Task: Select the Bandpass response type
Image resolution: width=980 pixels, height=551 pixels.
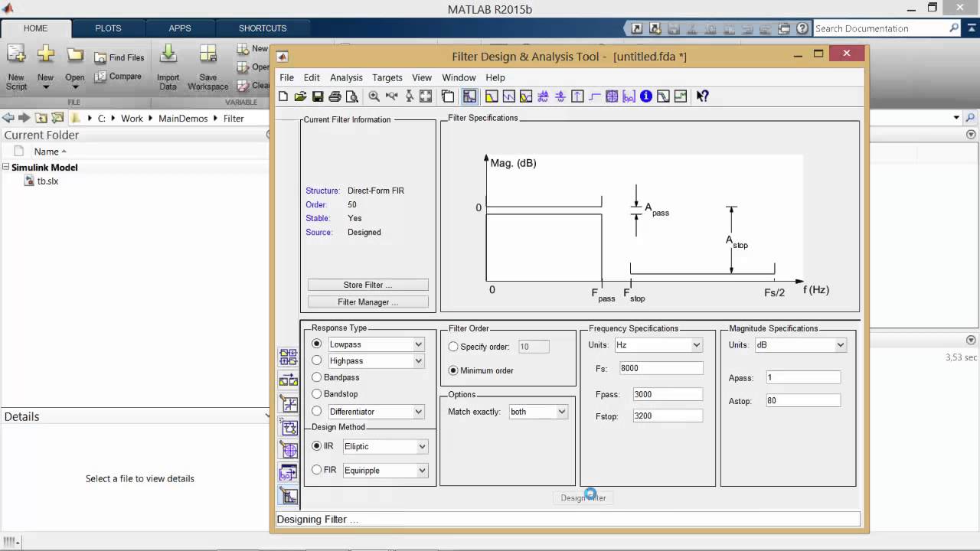Action: [x=335, y=377]
